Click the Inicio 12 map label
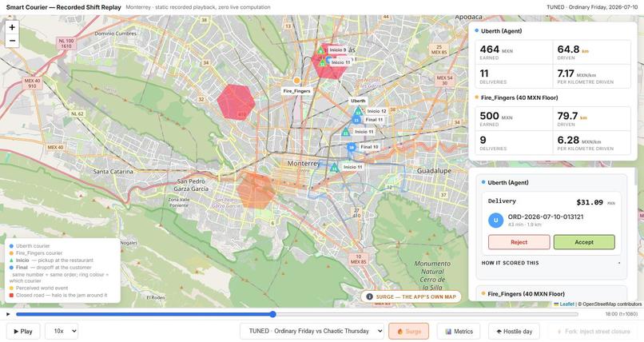 point(376,111)
